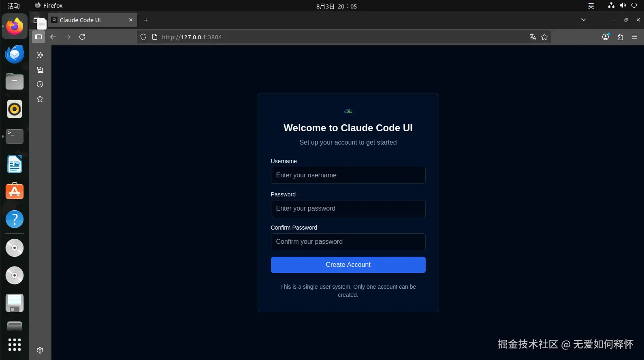Toggle the Firefox sidebar button

38,37
